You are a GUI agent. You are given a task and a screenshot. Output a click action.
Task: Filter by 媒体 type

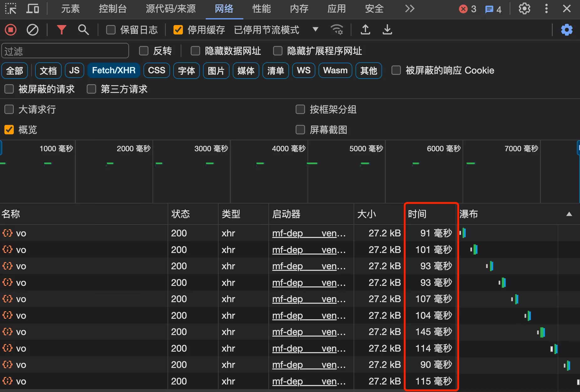tap(246, 71)
